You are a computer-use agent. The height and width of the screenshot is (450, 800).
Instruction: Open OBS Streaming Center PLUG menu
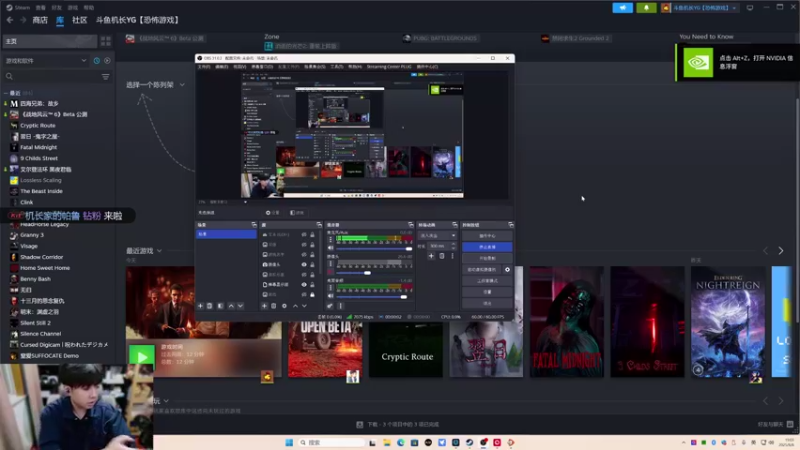(389, 67)
